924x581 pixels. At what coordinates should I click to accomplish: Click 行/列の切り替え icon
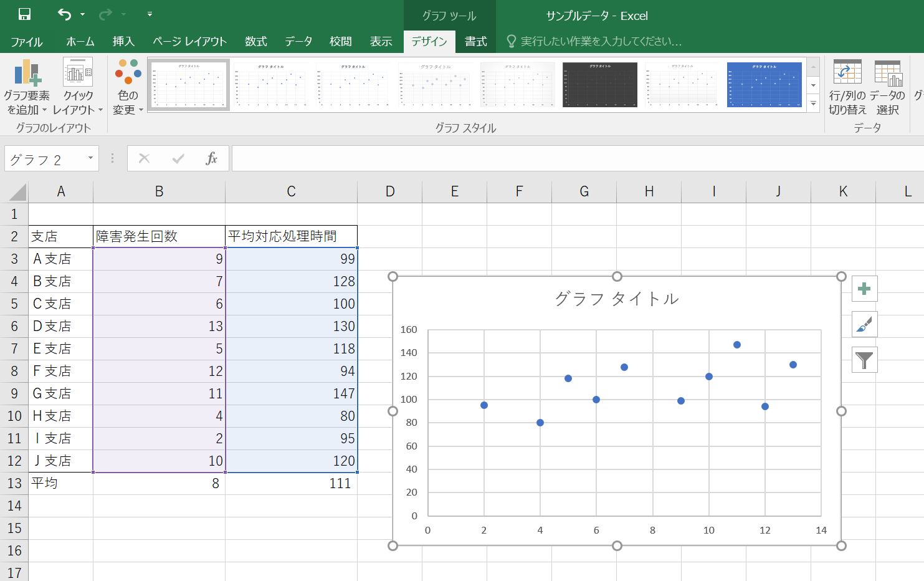click(847, 87)
